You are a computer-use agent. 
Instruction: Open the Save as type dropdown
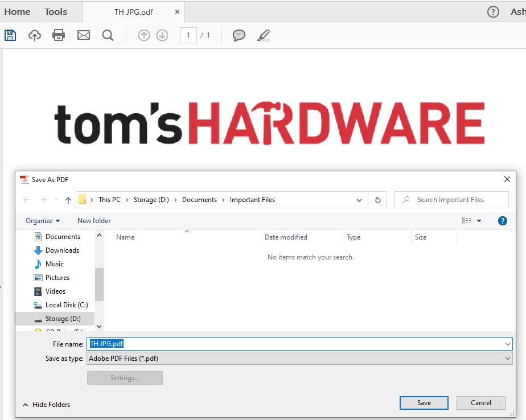pos(507,358)
